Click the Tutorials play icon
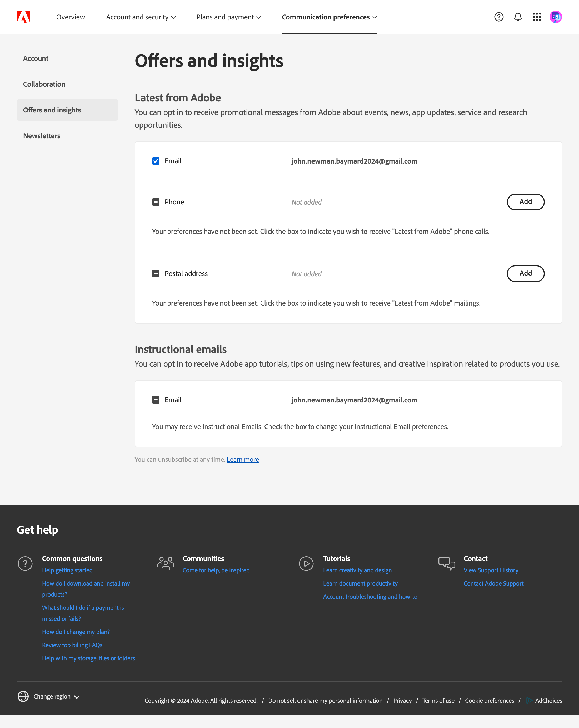 pyautogui.click(x=306, y=563)
